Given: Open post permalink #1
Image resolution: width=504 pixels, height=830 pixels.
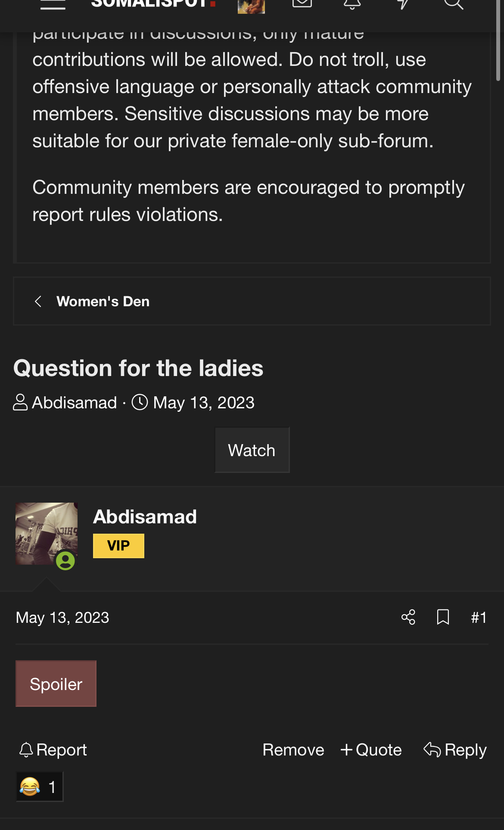Looking at the screenshot, I should coord(479,617).
